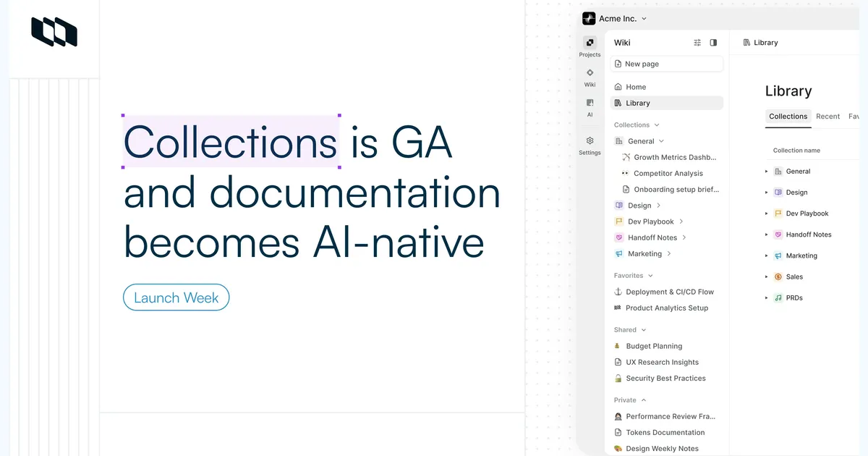Open the filter sliders icon in the Wiki header
Image resolution: width=868 pixels, height=456 pixels.
[697, 43]
